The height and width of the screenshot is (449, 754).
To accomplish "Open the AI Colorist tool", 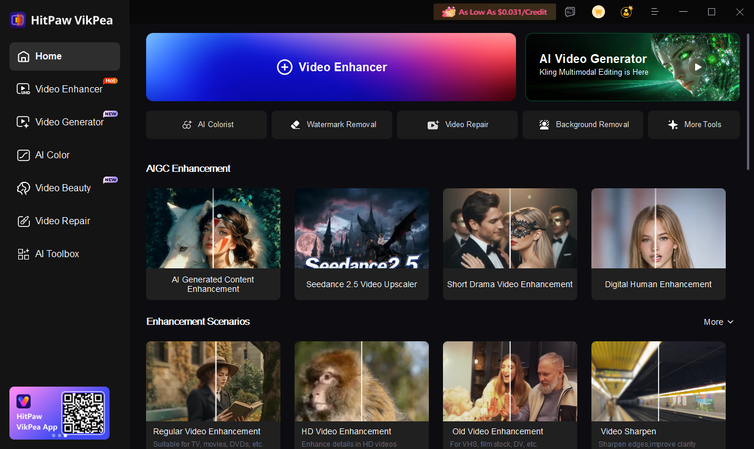I will (206, 125).
